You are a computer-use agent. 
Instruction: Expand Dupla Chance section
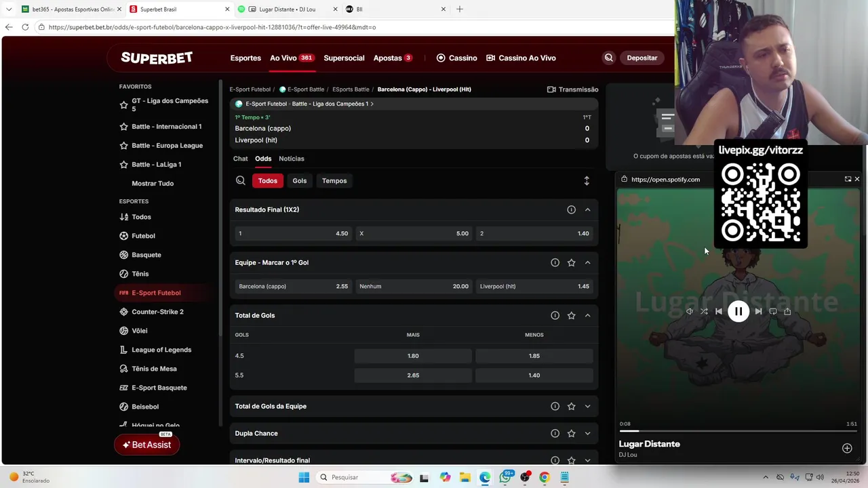(x=587, y=433)
